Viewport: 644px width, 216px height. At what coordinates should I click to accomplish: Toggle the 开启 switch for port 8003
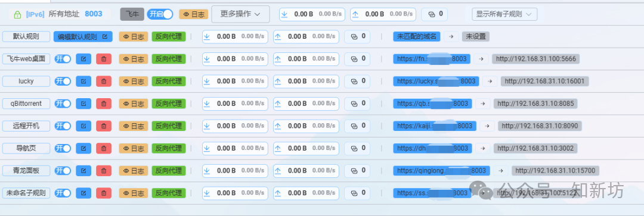(x=160, y=14)
